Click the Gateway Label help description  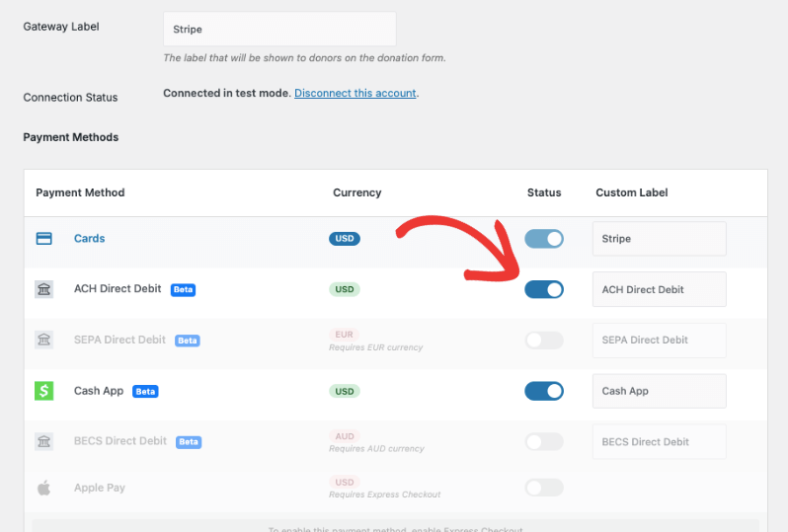(x=304, y=58)
